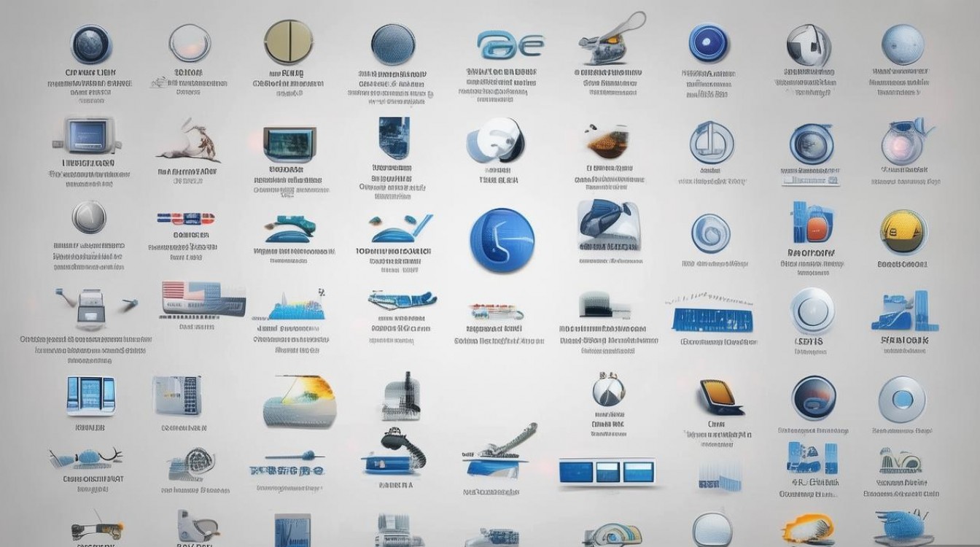Select the blue mountain landscape chart icon
The width and height of the screenshot is (980, 547).
pyautogui.click(x=296, y=306)
